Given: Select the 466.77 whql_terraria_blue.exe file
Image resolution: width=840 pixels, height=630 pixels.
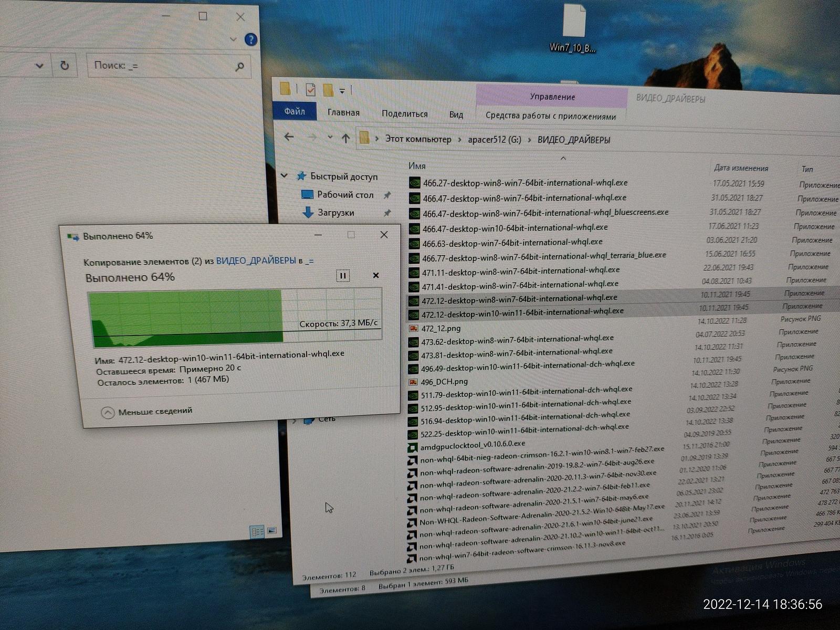Looking at the screenshot, I should 544,256.
